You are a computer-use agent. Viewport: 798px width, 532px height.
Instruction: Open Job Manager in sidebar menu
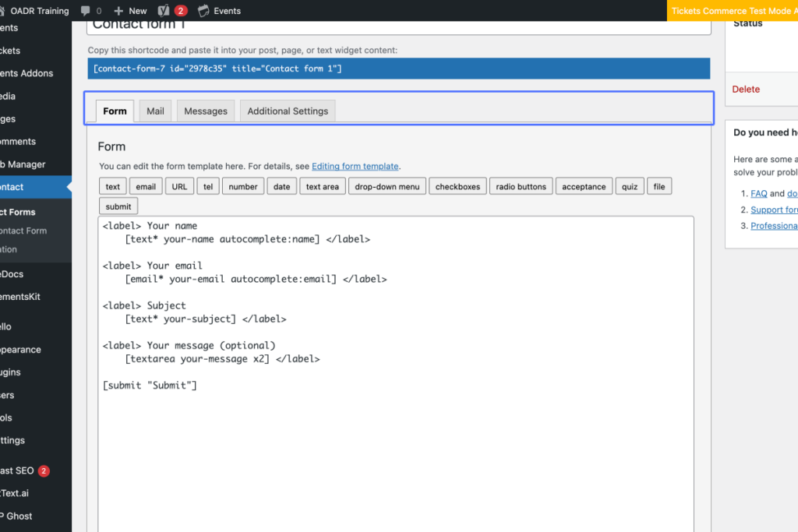coord(23,164)
